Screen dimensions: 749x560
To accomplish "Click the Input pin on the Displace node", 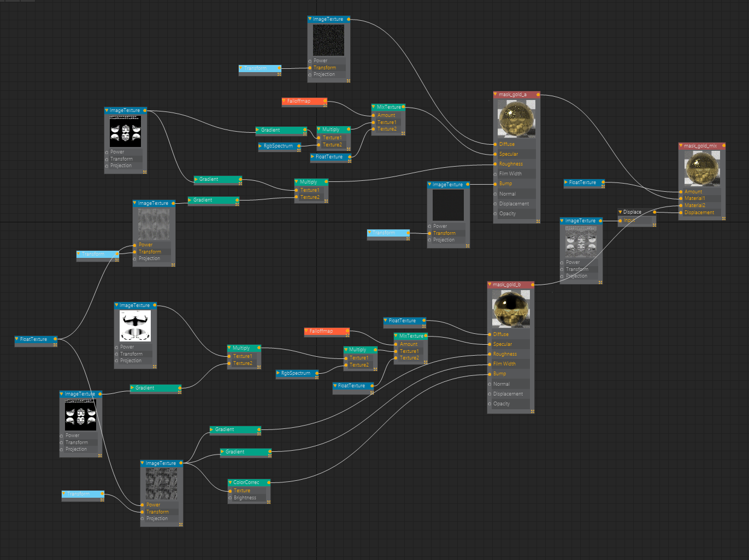I will [x=620, y=220].
